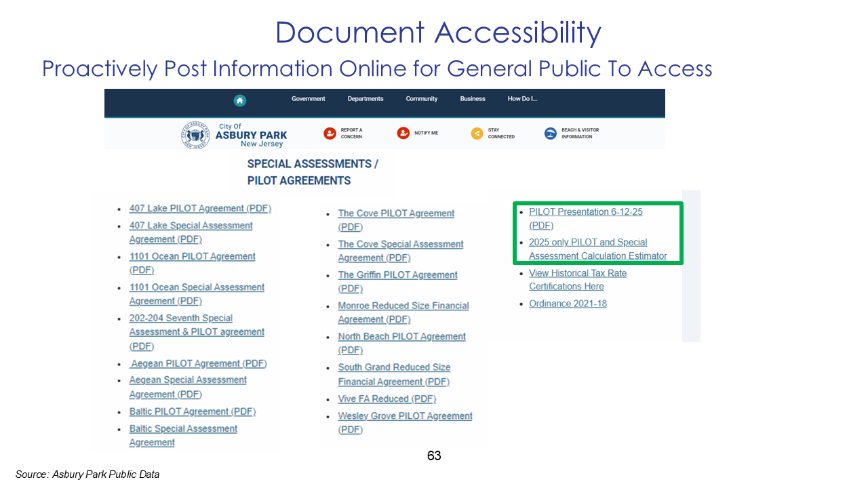868x488 pixels.
Task: Click the Stay Connected share icon
Action: (477, 134)
